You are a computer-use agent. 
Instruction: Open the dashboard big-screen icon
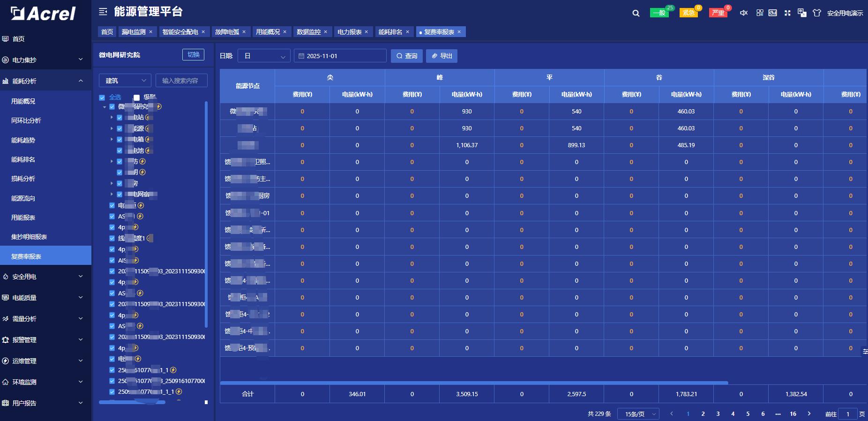[773, 13]
